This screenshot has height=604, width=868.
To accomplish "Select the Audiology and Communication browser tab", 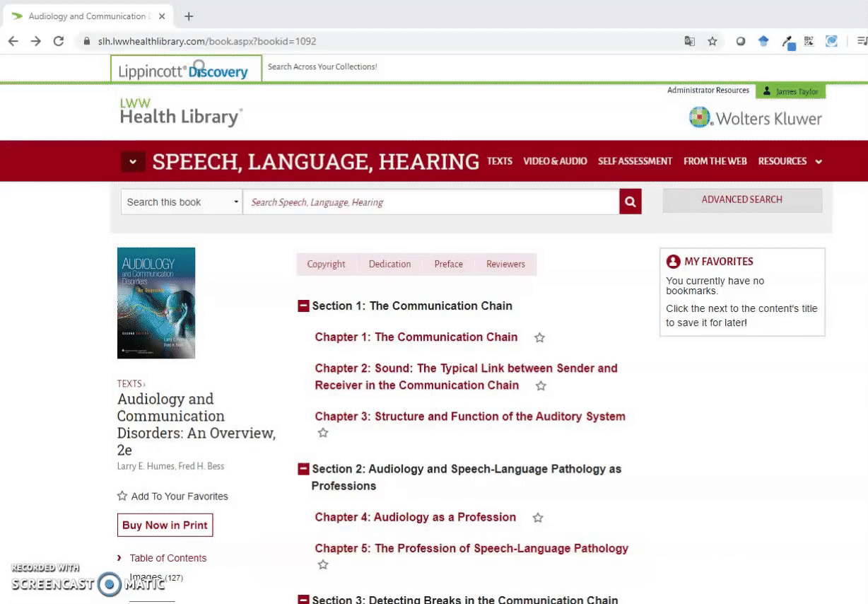I will pyautogui.click(x=86, y=16).
